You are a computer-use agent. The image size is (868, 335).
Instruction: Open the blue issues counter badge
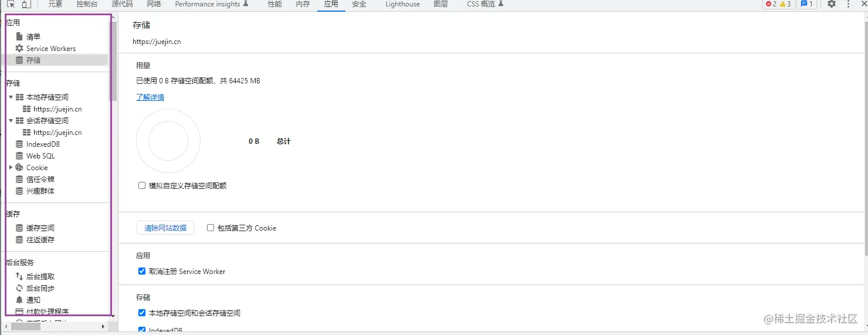point(806,4)
